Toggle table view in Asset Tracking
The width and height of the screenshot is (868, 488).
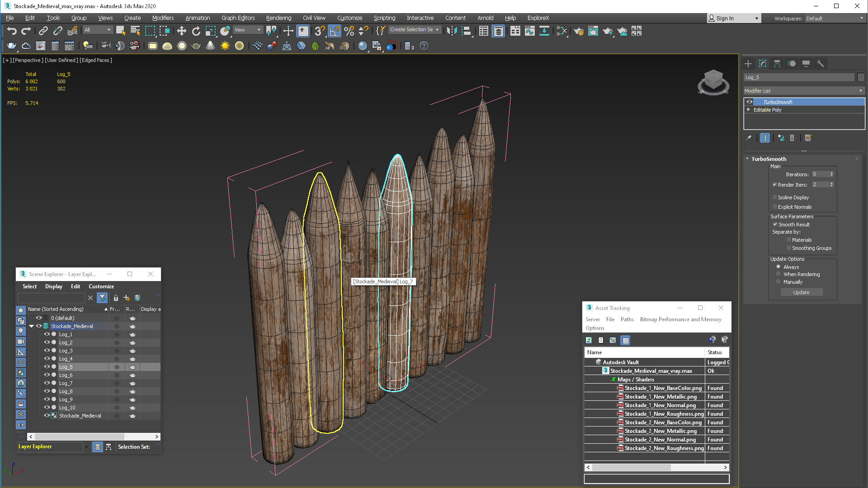(x=626, y=340)
